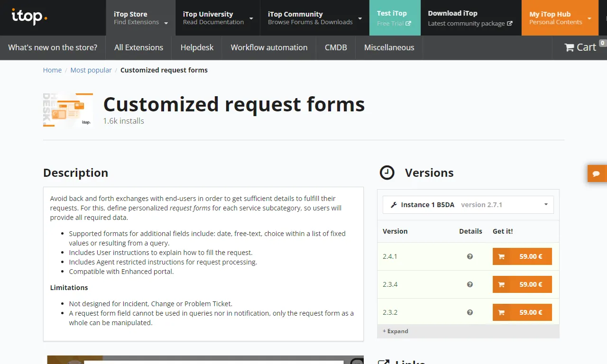The height and width of the screenshot is (364, 607).
Task: Click the external link icon on Test iTop
Action: click(x=408, y=23)
